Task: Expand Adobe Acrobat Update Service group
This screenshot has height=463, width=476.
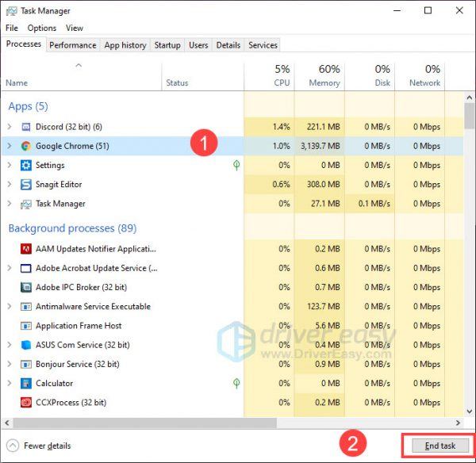Action: coord(10,268)
